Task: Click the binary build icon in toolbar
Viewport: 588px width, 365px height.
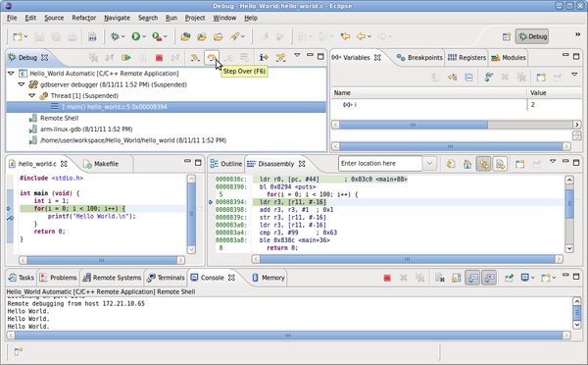Action: click(92, 36)
